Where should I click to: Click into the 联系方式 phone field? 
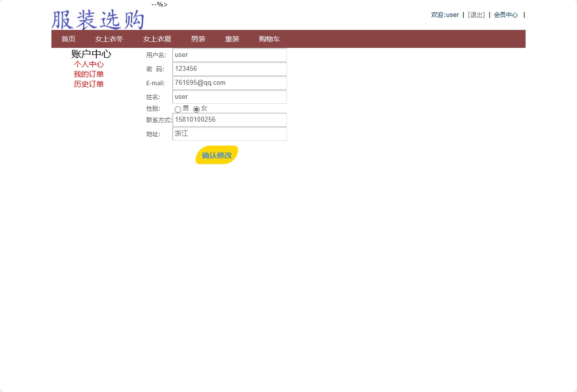[229, 120]
